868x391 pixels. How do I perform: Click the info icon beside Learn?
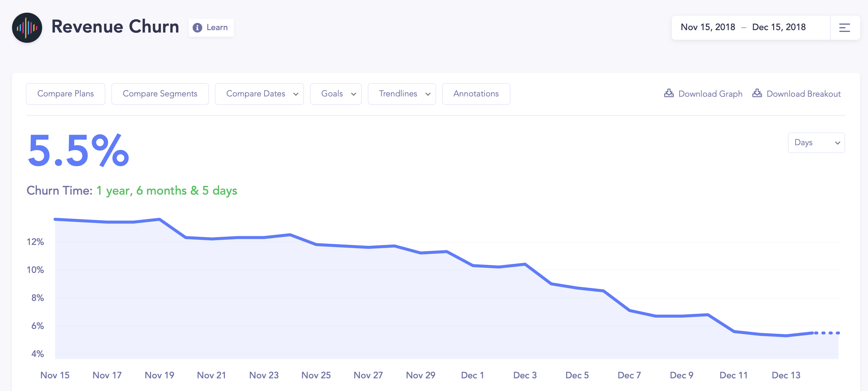197,28
